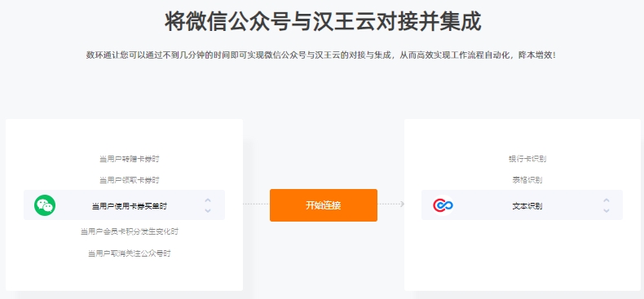This screenshot has width=644, height=299.
Task: Click the dotted connector line left of 开始连接
Action: 256,204
